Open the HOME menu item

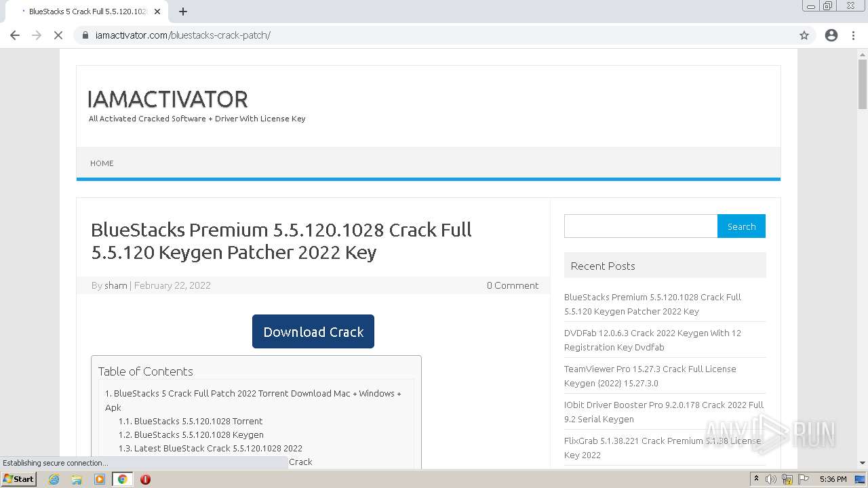pyautogui.click(x=102, y=163)
